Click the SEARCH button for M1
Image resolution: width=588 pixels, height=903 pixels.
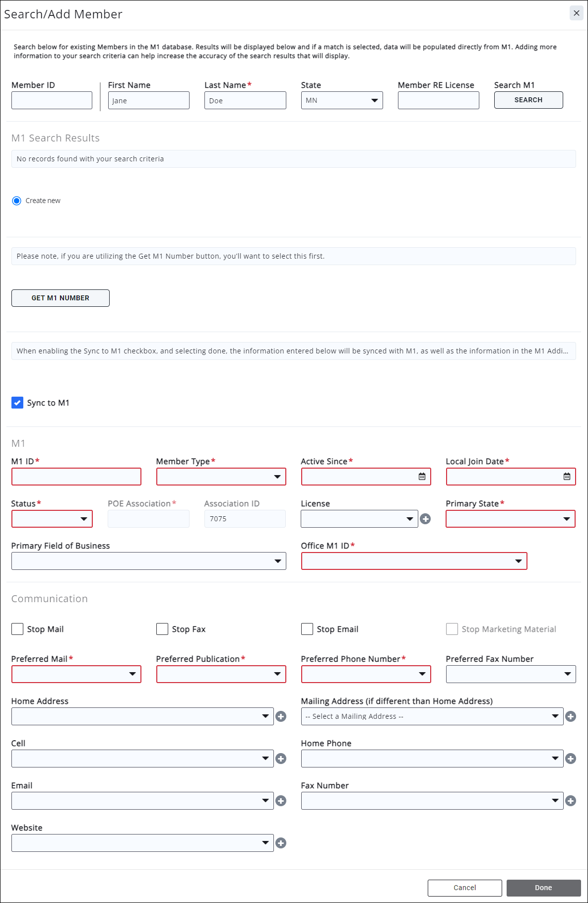[528, 100]
